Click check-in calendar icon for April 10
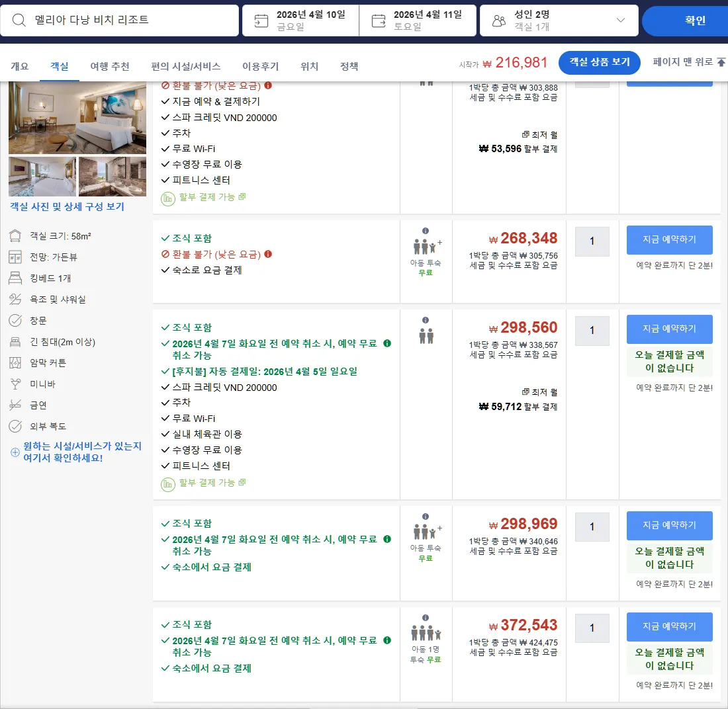 point(261,21)
